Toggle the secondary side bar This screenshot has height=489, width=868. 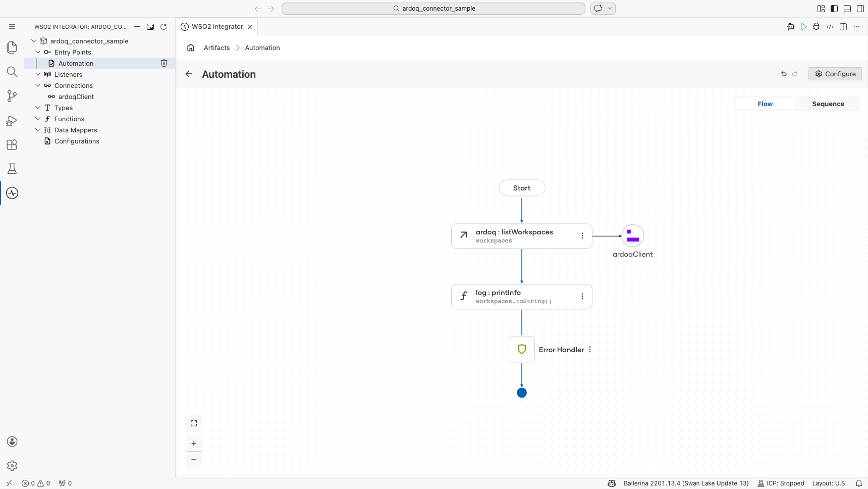860,9
